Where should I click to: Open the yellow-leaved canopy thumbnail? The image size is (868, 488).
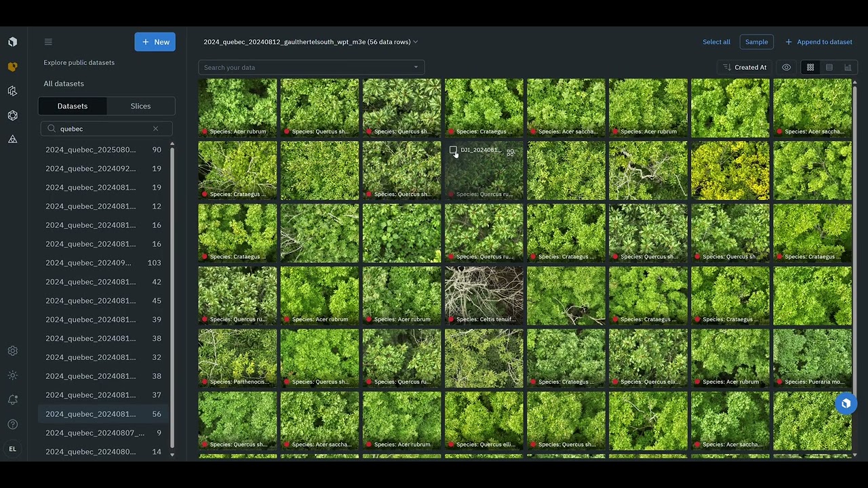pyautogui.click(x=730, y=170)
